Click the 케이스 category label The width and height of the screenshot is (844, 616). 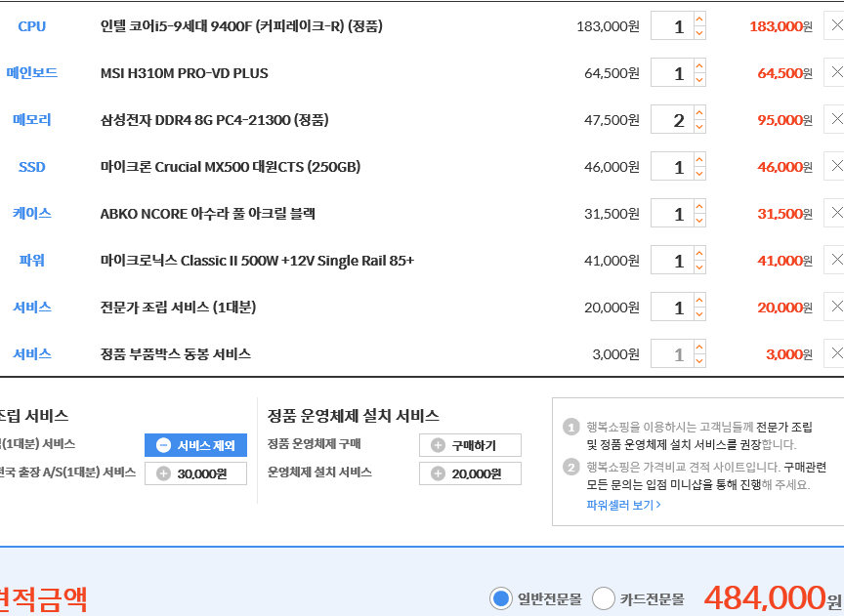point(32,213)
